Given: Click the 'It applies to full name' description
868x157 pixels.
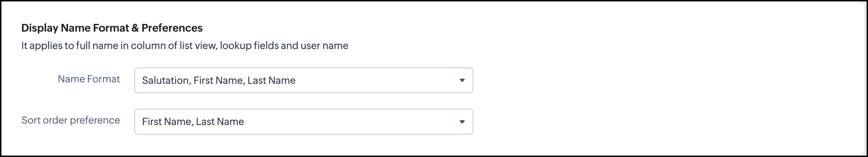Looking at the screenshot, I should pyautogui.click(x=184, y=46).
